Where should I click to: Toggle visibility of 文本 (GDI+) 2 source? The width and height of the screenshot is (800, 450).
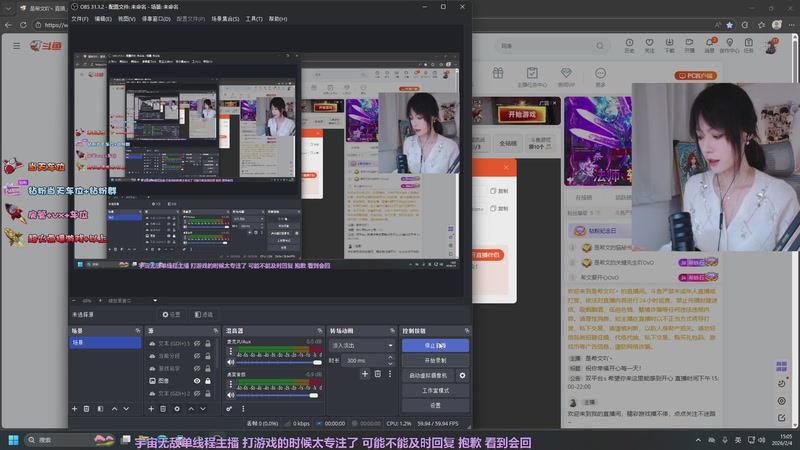(x=197, y=393)
